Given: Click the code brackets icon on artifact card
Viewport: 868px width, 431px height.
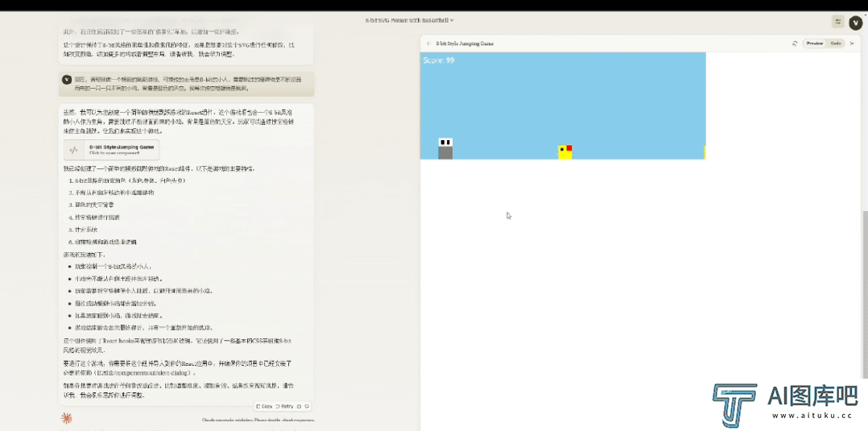Looking at the screenshot, I should (73, 150).
